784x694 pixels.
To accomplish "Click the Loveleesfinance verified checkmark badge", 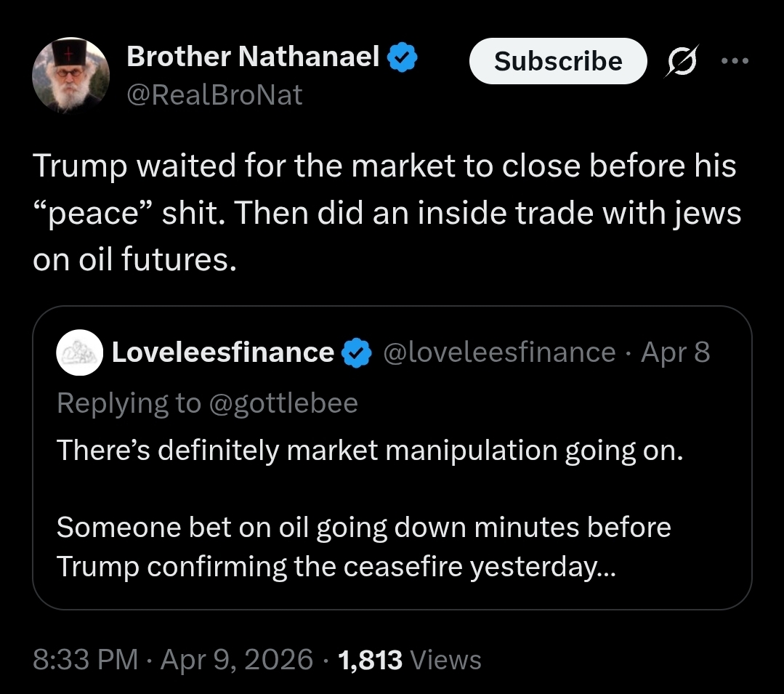I will [x=357, y=353].
